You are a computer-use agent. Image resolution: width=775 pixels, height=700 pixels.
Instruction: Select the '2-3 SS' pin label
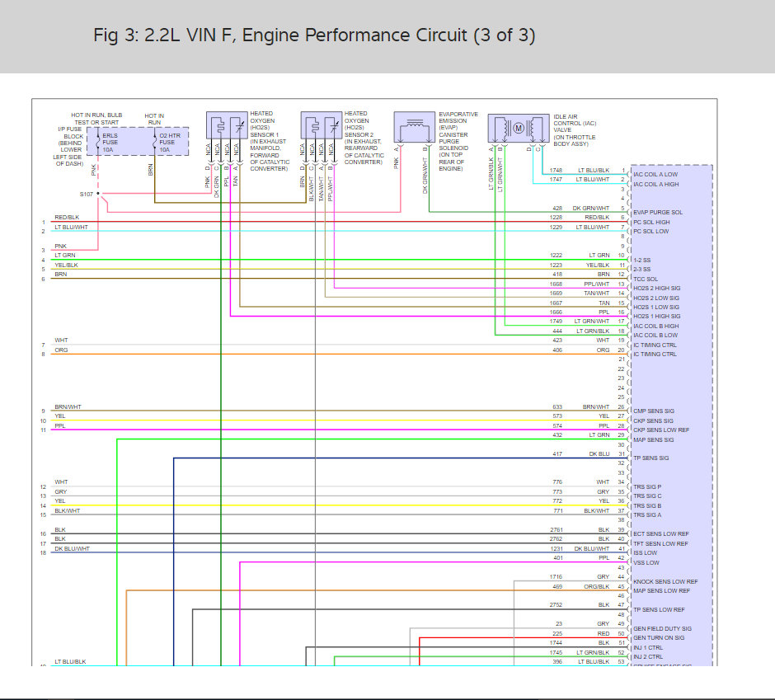[x=642, y=270]
